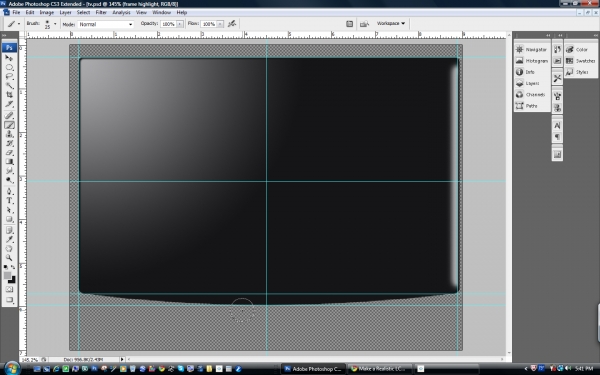
Task: Open the status bar document info arrow
Action: tap(122, 359)
